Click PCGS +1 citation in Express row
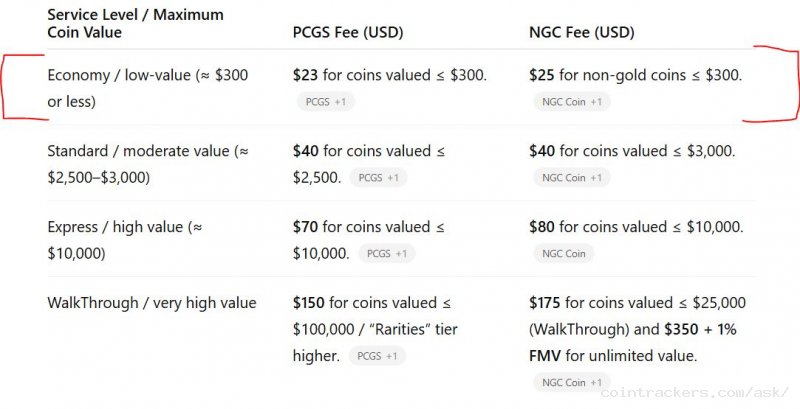The image size is (800, 409). pos(386,254)
